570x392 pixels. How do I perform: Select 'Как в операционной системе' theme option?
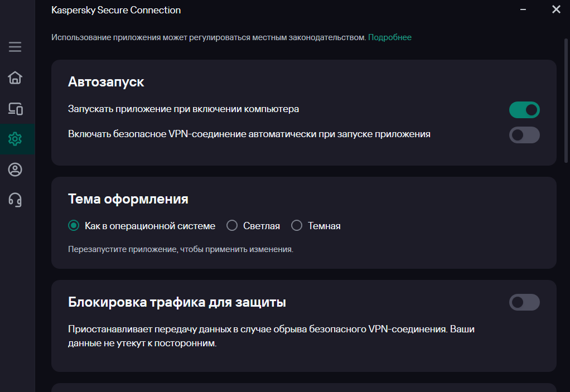pyautogui.click(x=74, y=226)
